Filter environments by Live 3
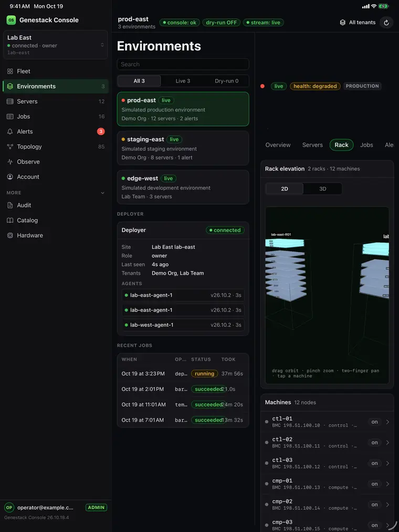The image size is (399, 532). pyautogui.click(x=183, y=81)
